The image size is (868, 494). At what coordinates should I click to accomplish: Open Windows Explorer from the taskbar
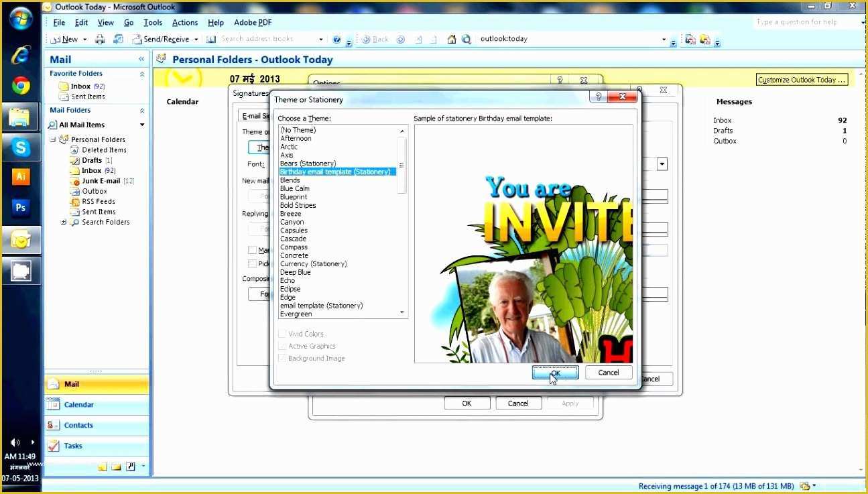click(x=21, y=117)
